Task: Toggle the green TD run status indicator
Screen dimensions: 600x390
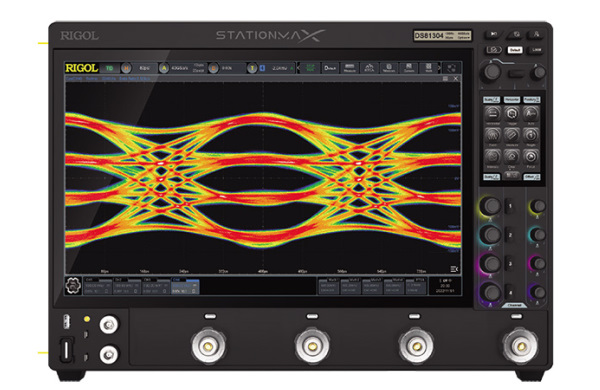Action: tap(109, 68)
